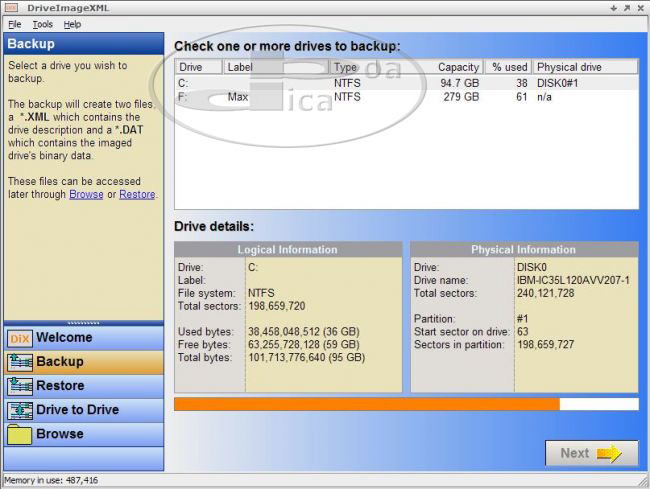Open the Tools menu

pos(42,24)
